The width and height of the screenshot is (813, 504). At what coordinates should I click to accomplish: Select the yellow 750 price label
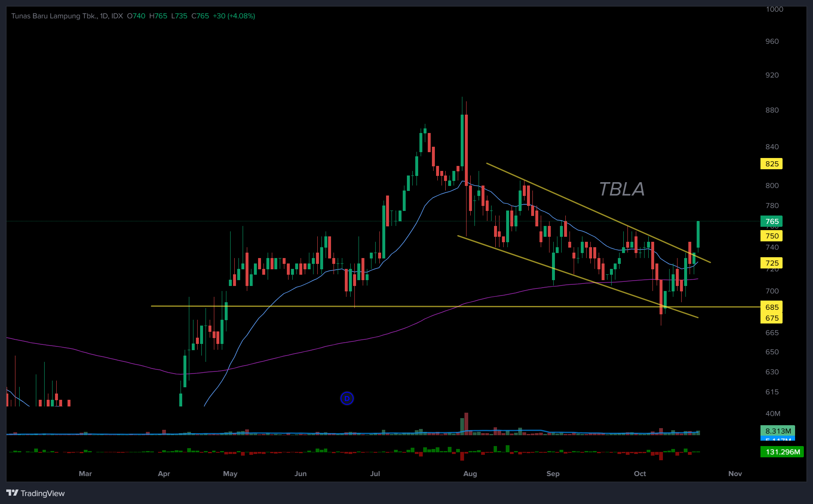tap(771, 236)
